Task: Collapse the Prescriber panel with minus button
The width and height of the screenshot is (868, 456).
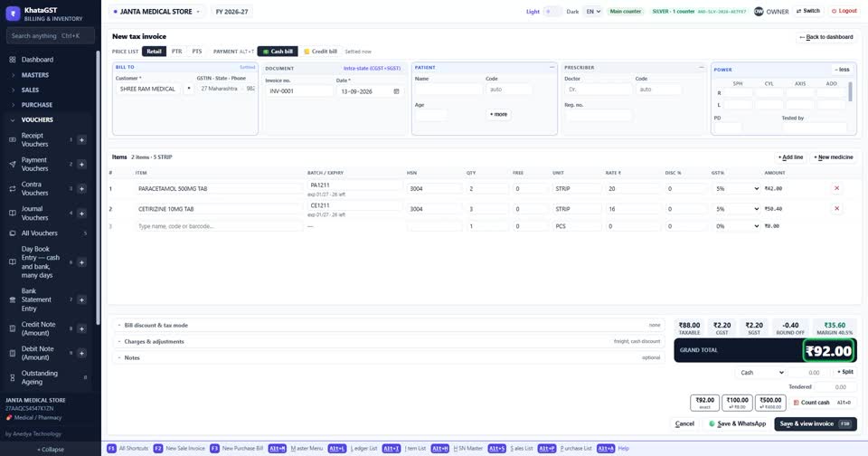Action: (701, 68)
